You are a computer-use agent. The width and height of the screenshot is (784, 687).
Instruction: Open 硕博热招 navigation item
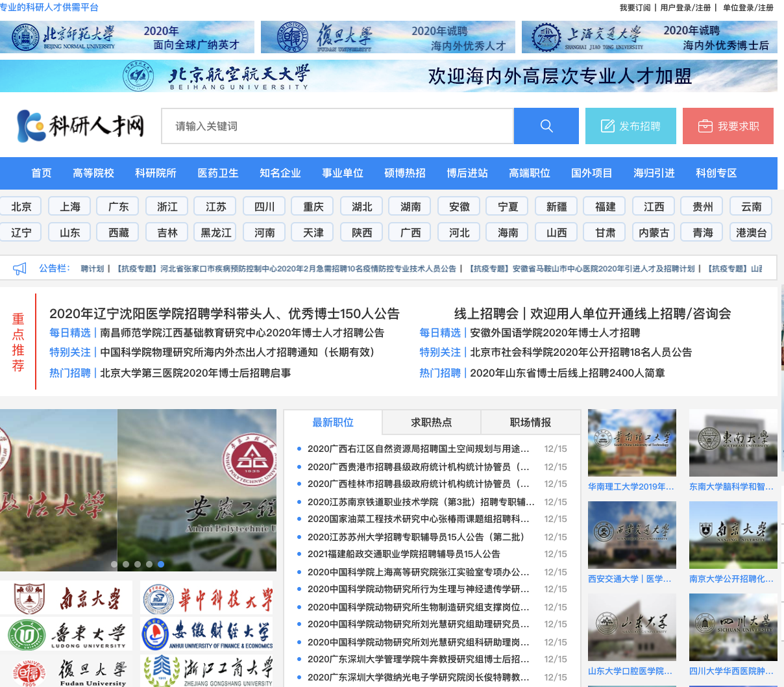pyautogui.click(x=405, y=173)
